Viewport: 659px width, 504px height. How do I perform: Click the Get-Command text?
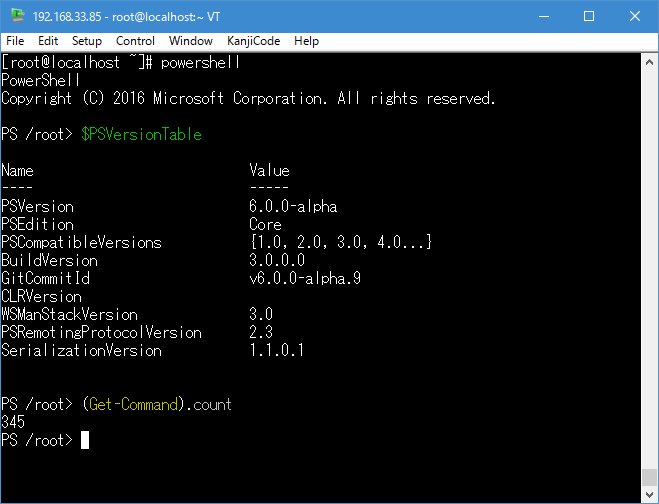coord(134,404)
